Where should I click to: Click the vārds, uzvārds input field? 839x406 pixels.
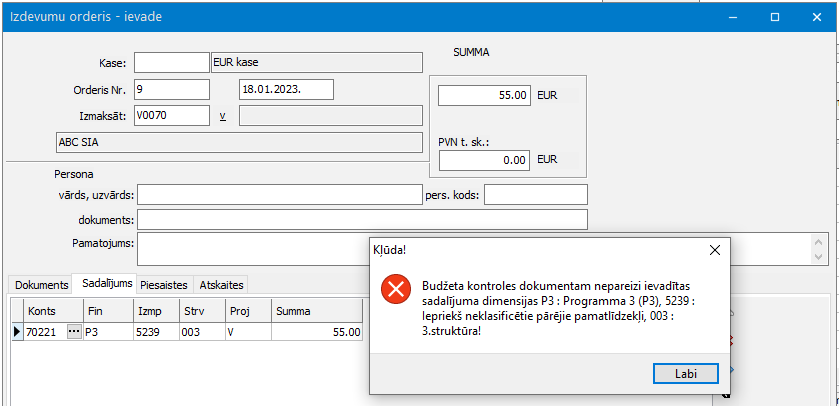click(x=280, y=195)
